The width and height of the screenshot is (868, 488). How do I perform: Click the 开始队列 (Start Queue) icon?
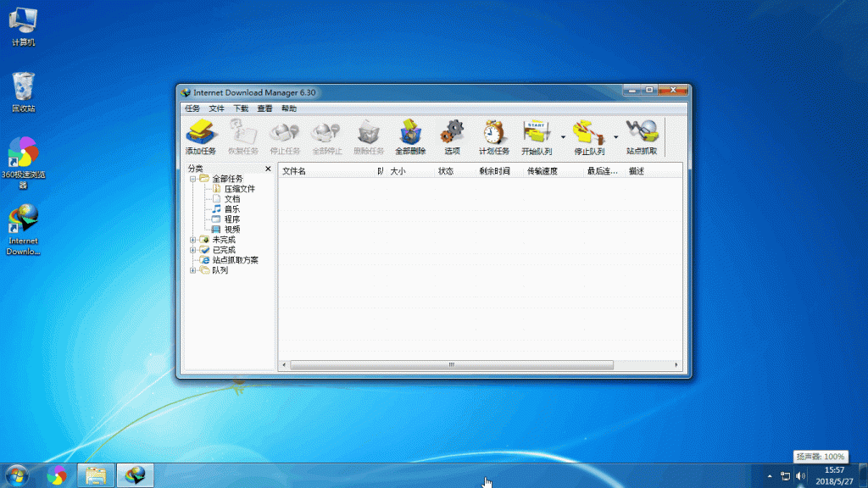[537, 136]
